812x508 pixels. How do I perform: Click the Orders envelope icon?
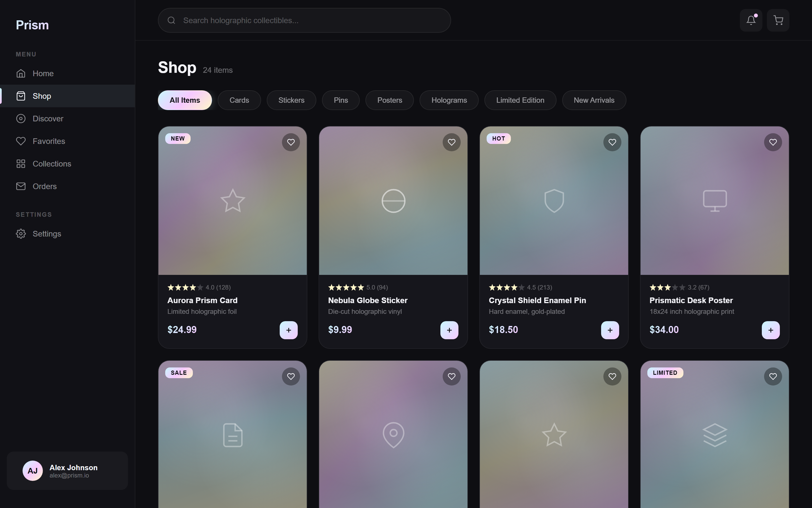[21, 186]
